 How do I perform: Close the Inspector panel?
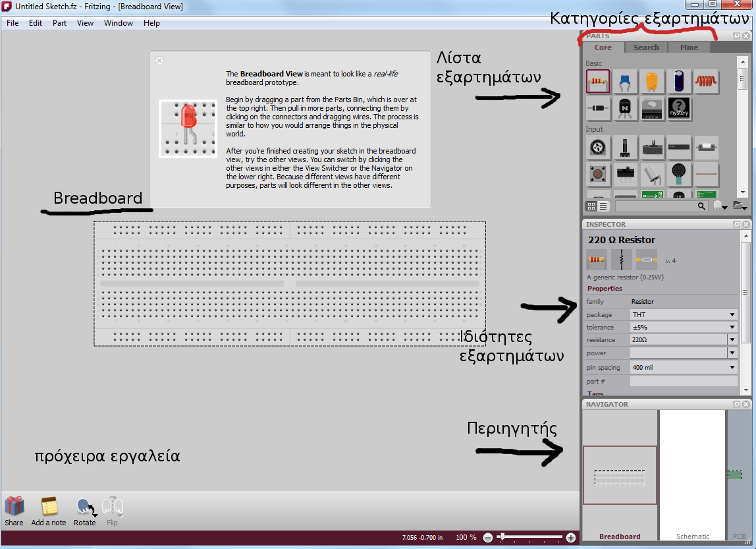coord(746,224)
